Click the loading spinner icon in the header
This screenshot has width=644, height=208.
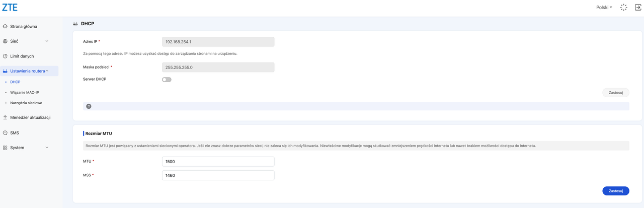624,8
